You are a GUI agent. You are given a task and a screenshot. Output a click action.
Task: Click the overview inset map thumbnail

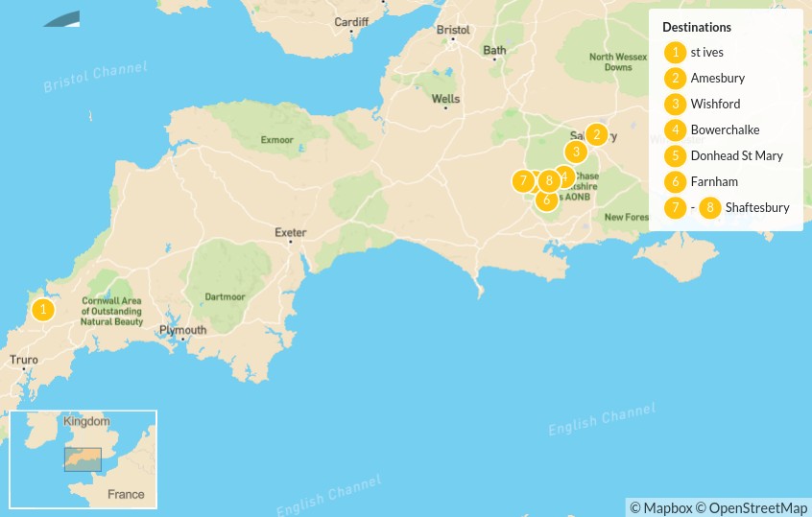point(83,459)
